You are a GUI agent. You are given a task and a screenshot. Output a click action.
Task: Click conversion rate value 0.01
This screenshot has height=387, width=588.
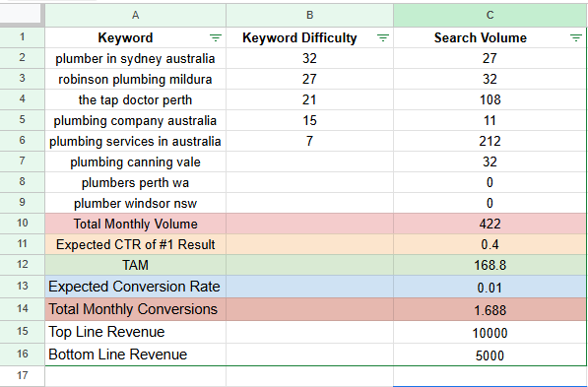(x=490, y=287)
